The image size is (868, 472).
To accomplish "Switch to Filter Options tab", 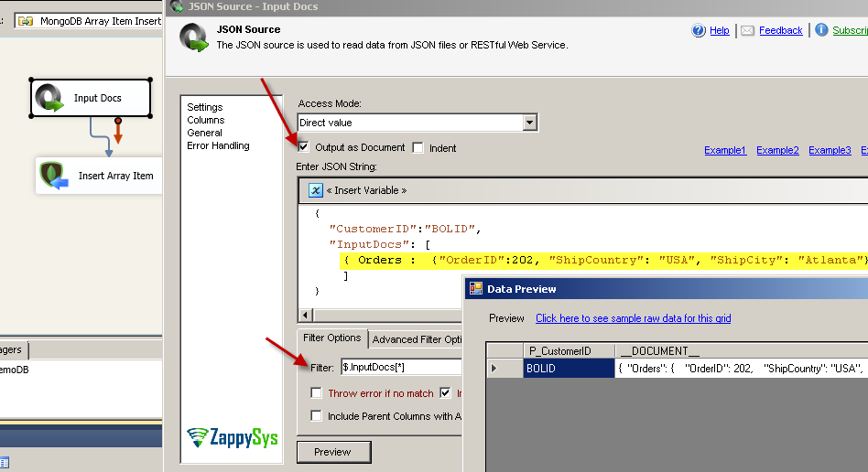I will pos(331,338).
